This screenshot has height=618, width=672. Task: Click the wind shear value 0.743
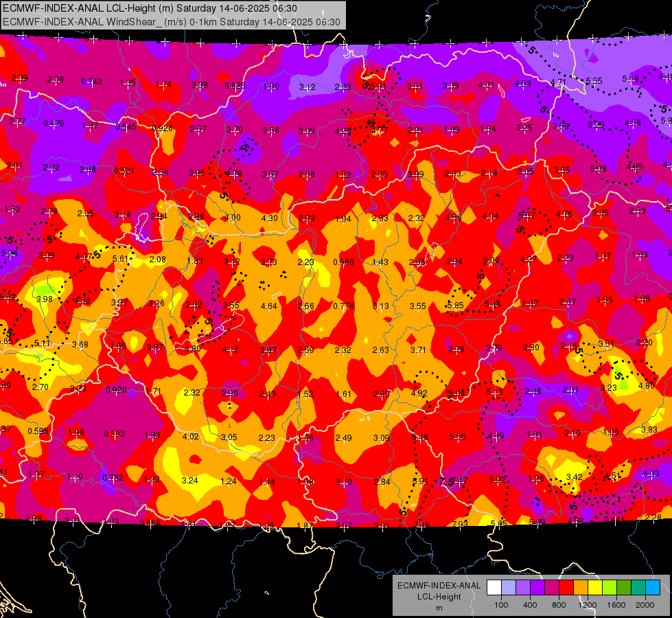click(x=91, y=82)
